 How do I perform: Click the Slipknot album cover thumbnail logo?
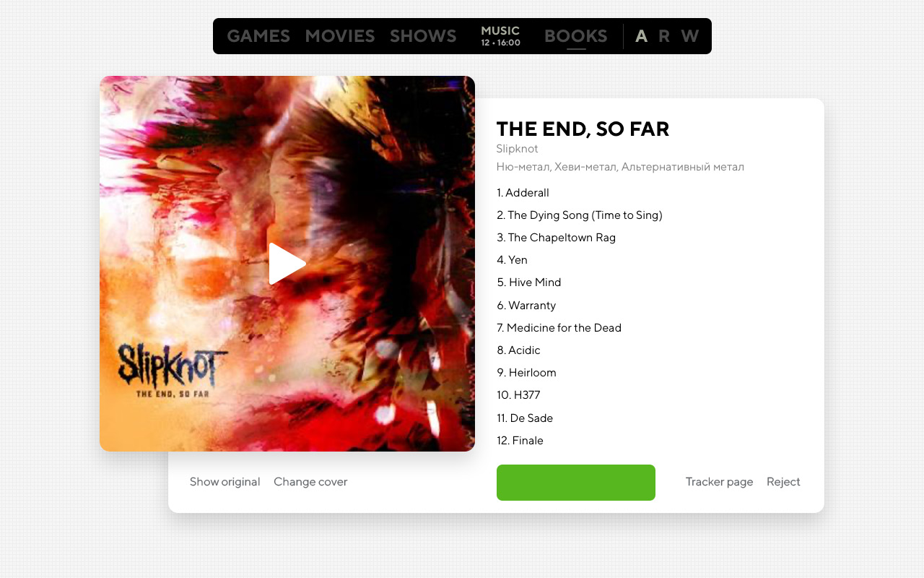pos(173,371)
